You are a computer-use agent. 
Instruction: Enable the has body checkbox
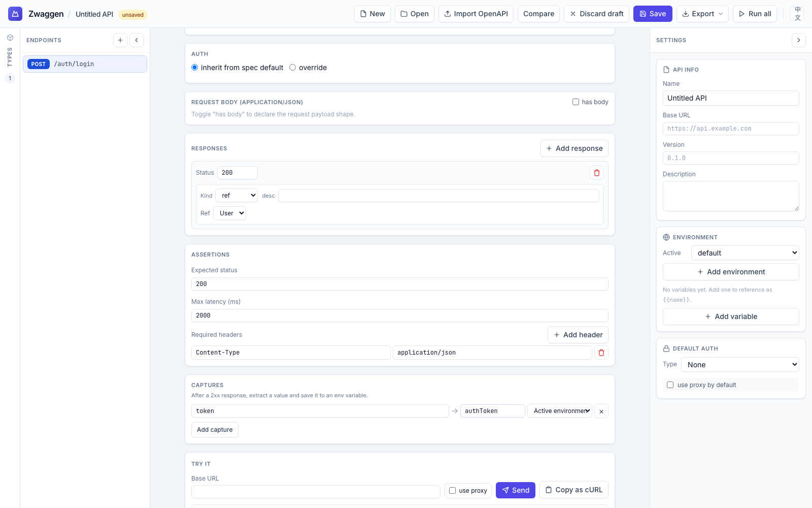point(576,102)
